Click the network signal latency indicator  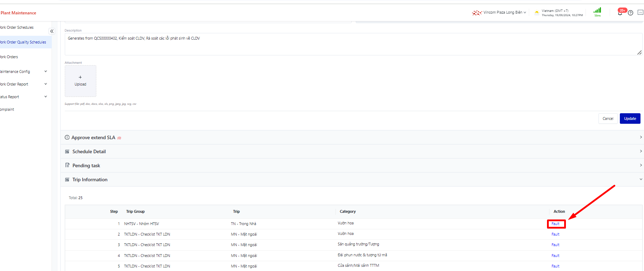(x=597, y=12)
